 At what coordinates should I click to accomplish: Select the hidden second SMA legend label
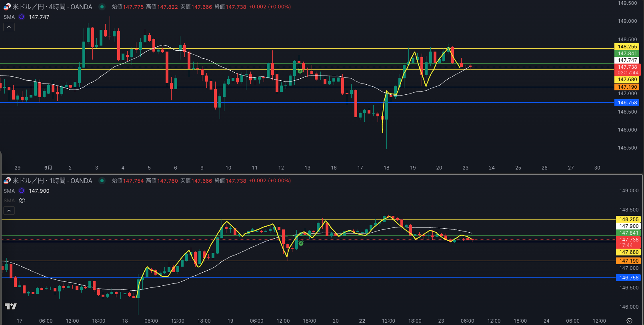[9, 200]
